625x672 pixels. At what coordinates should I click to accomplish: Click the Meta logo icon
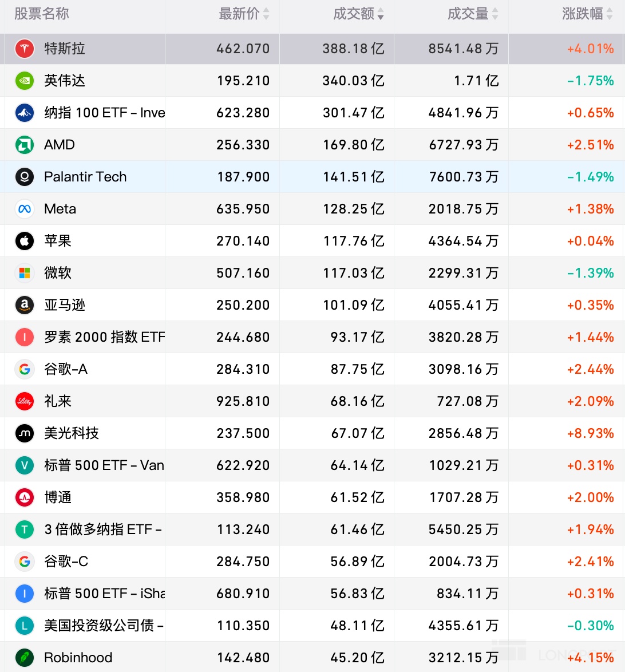(x=25, y=209)
